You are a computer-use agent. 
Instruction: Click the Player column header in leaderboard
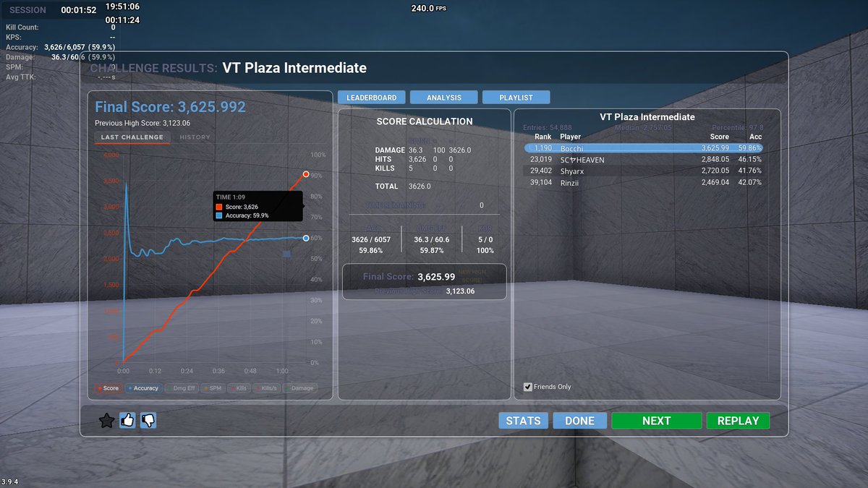tap(570, 137)
